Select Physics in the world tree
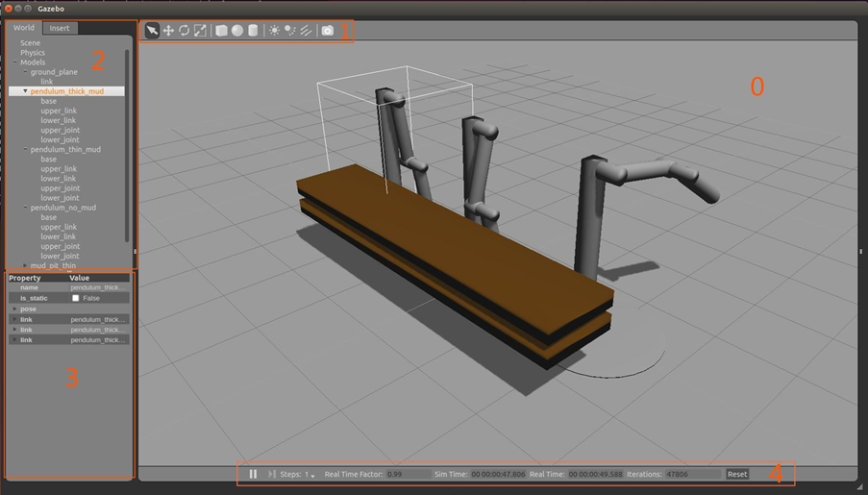The image size is (868, 495). point(33,53)
